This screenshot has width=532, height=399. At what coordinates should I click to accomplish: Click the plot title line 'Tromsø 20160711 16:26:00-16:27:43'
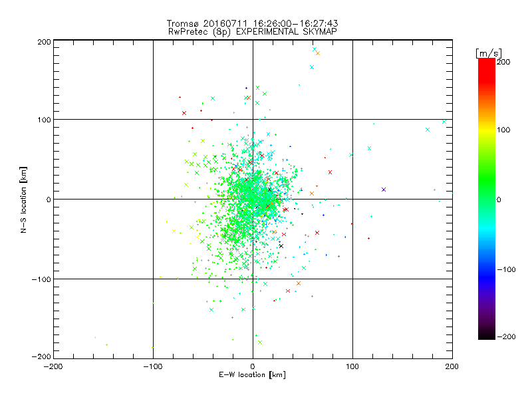tap(252, 23)
